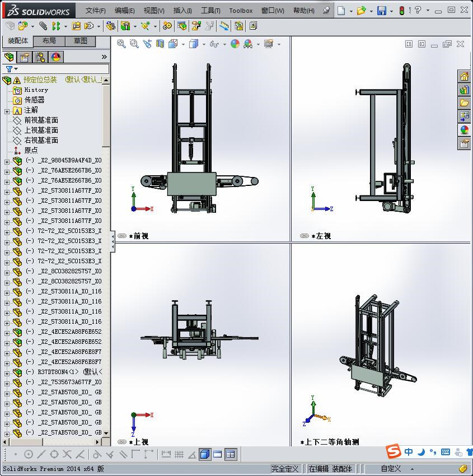This screenshot has width=473, height=476.
Task: Expand the R37DT80N4<1> component node
Action: [x=7, y=374]
